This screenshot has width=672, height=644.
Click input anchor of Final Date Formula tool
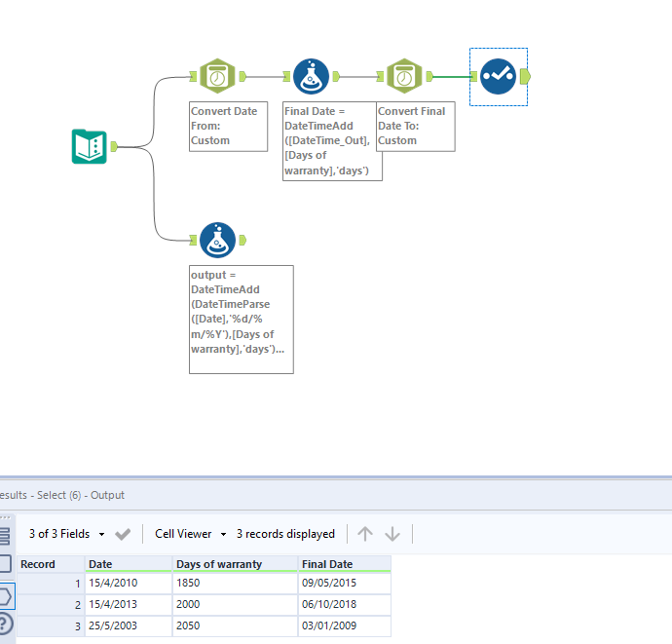286,76
